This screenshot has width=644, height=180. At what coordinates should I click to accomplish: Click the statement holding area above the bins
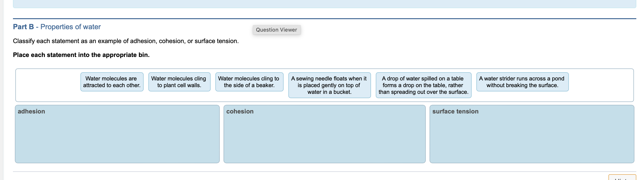[45, 85]
